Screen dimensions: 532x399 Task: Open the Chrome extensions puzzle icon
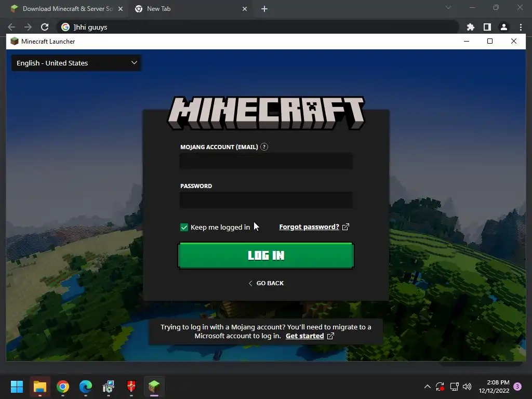point(470,27)
